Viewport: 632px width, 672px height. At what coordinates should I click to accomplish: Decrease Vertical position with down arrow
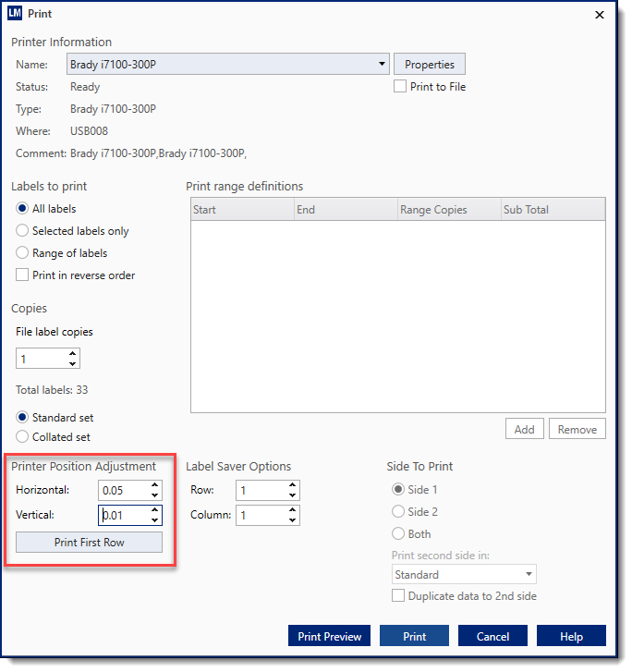(154, 520)
